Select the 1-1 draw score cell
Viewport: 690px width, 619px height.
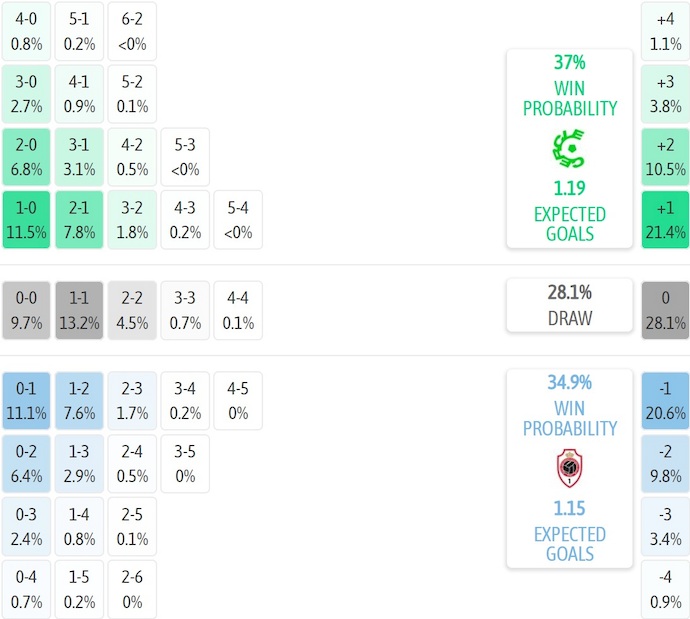click(79, 310)
